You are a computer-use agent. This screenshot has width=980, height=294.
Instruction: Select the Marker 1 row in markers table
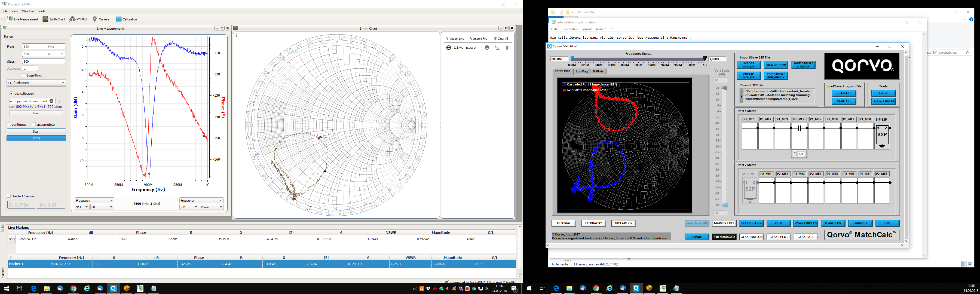pos(262,264)
